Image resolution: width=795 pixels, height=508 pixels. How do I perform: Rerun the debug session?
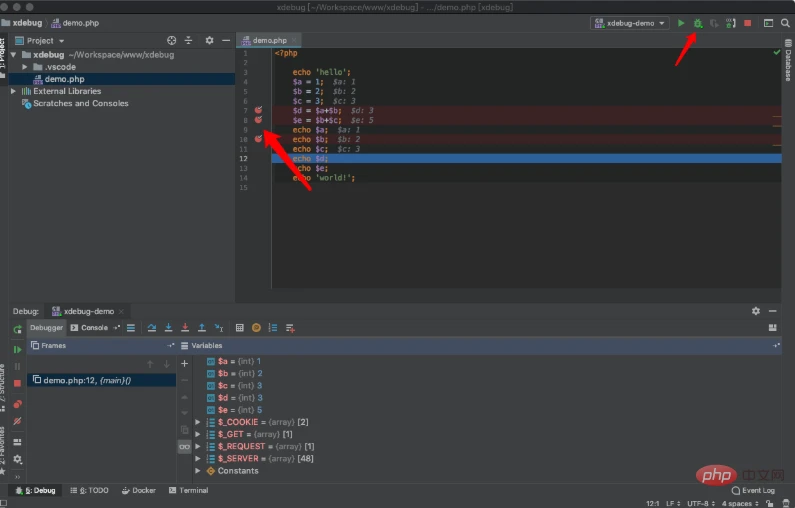point(17,330)
